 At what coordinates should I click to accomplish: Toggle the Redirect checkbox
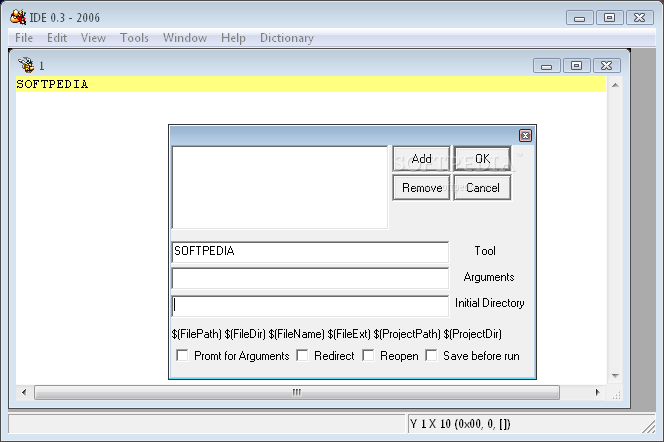pos(302,355)
